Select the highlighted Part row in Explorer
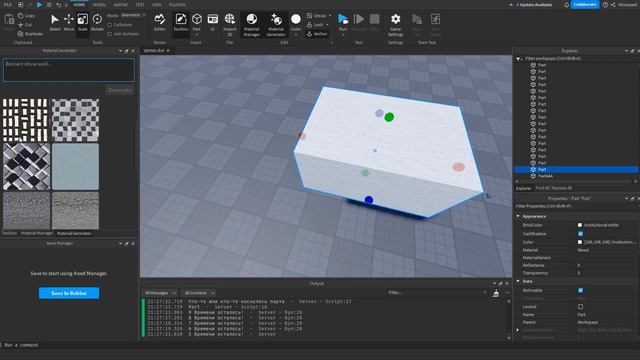640x360 pixels. click(x=576, y=169)
